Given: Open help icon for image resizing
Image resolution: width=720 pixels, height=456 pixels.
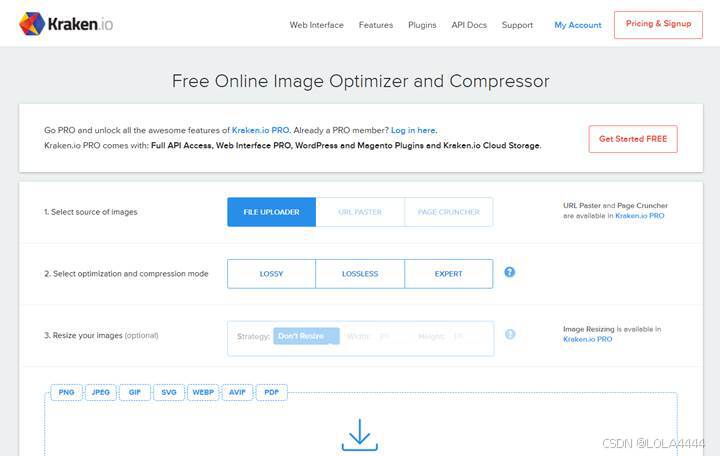Looking at the screenshot, I should pyautogui.click(x=510, y=334).
